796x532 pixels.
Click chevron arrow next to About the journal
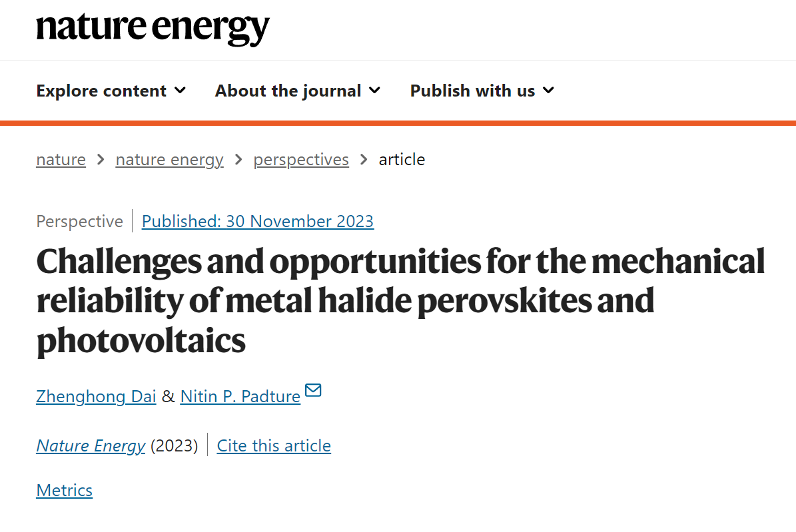tap(374, 91)
